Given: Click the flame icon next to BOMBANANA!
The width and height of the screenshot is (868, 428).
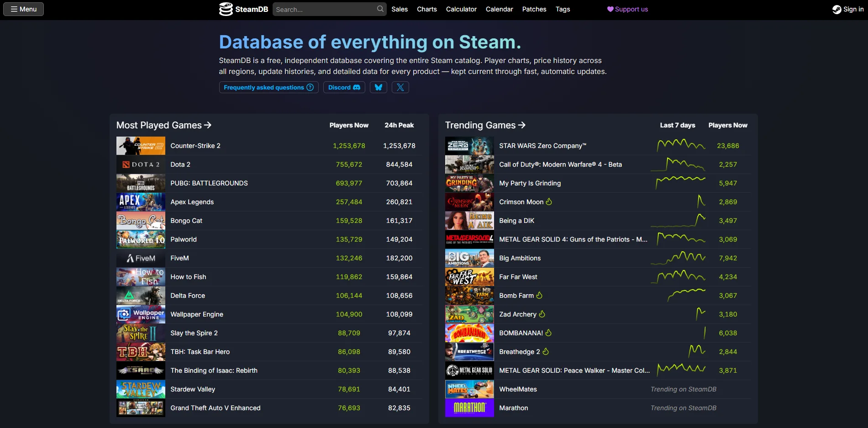Looking at the screenshot, I should [548, 333].
